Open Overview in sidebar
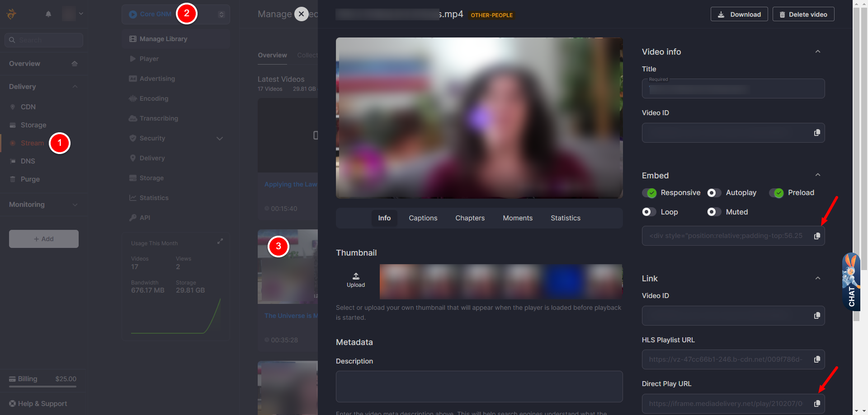The height and width of the screenshot is (415, 868). coord(24,64)
